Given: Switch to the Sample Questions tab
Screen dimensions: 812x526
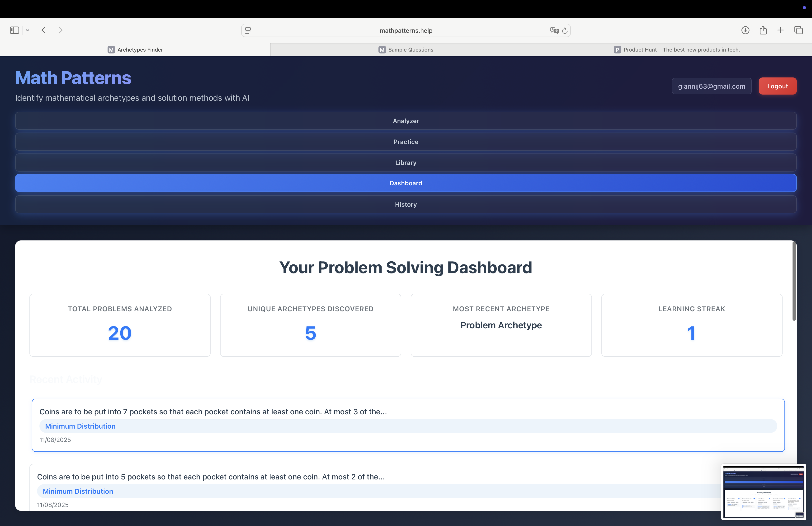Looking at the screenshot, I should (x=406, y=50).
